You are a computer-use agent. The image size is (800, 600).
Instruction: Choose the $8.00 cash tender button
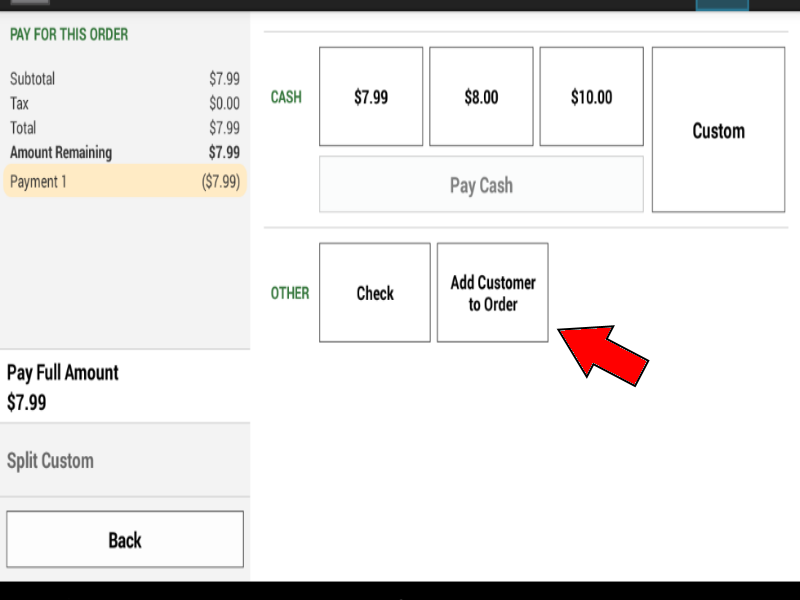481,96
